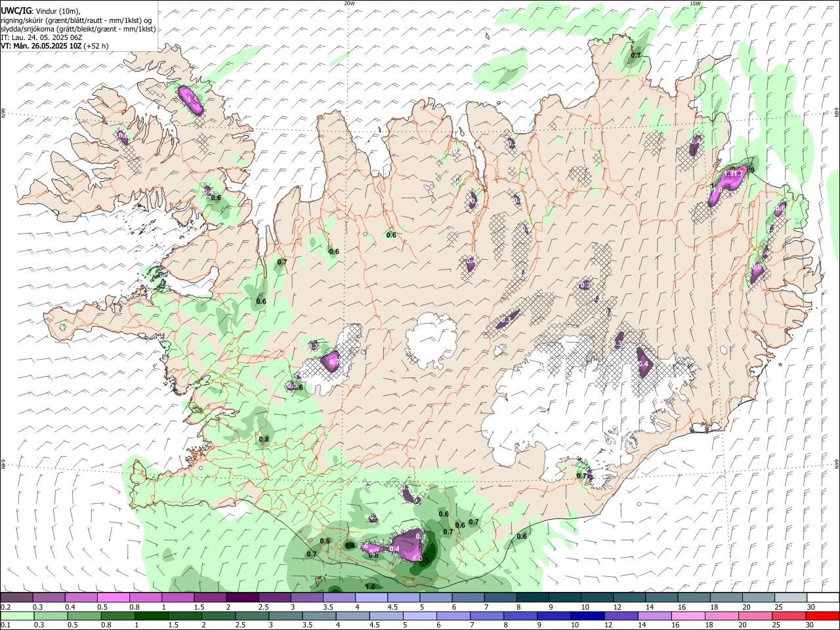Click the 20W longitude label
Screen dimensions: 840x630
(x=349, y=3)
